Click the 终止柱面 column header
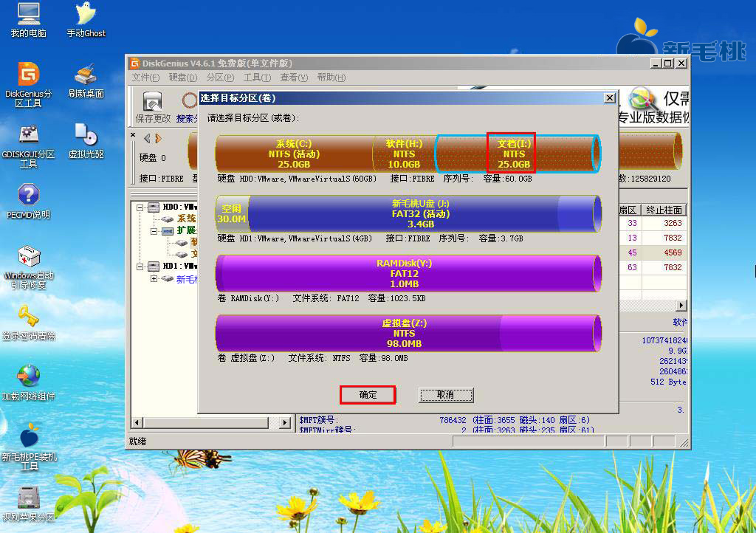 pos(664,210)
